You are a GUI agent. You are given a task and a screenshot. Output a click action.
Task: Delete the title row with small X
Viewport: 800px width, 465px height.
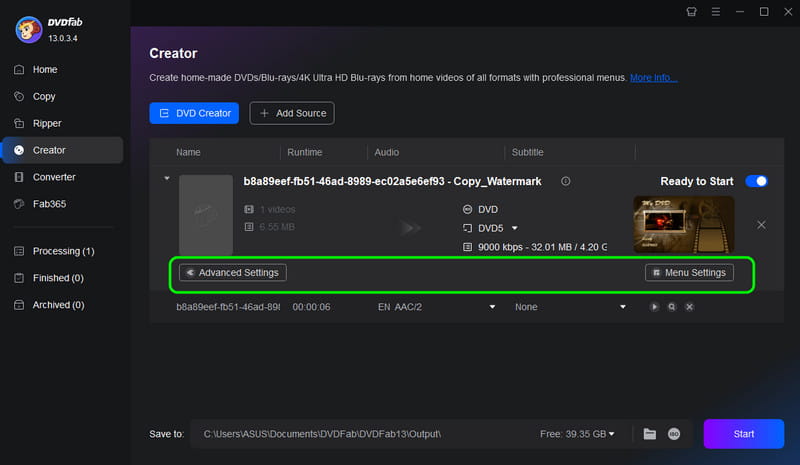tap(689, 307)
